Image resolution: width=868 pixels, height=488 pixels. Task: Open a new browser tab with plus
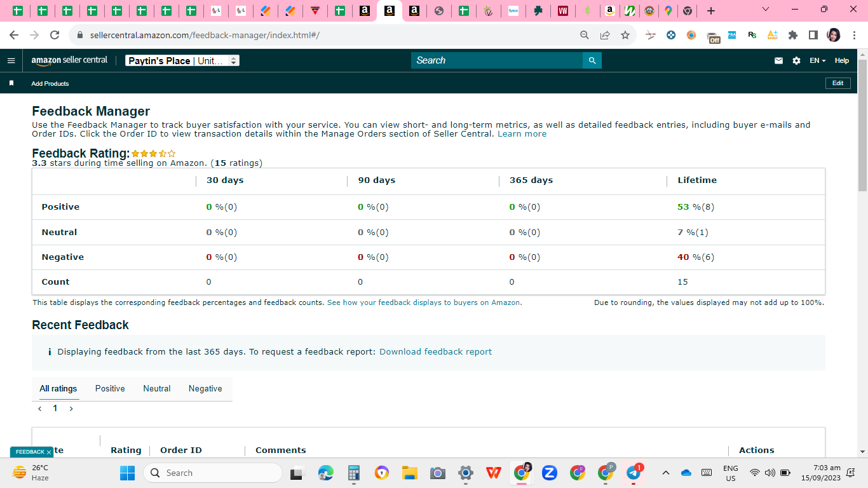coord(711,11)
